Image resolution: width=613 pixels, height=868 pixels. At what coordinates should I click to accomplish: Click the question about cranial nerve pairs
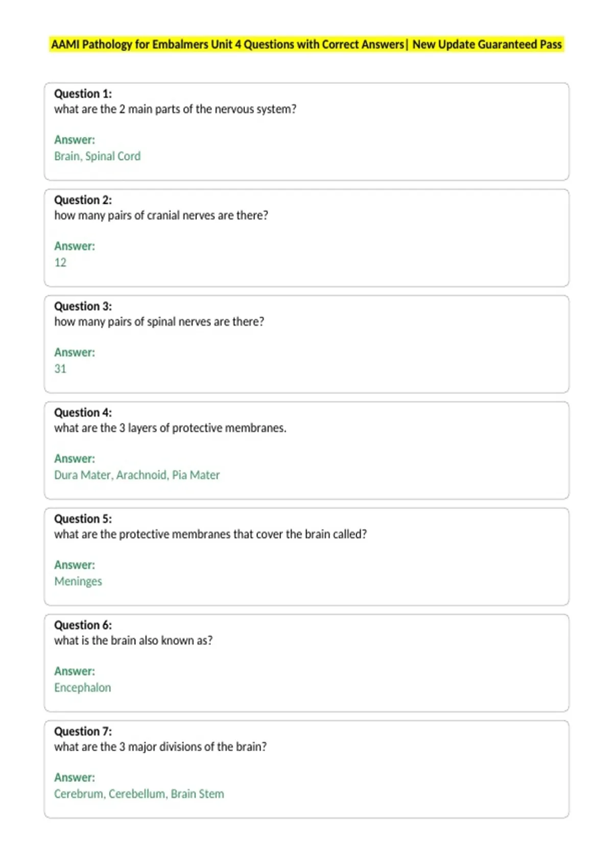pyautogui.click(x=161, y=215)
